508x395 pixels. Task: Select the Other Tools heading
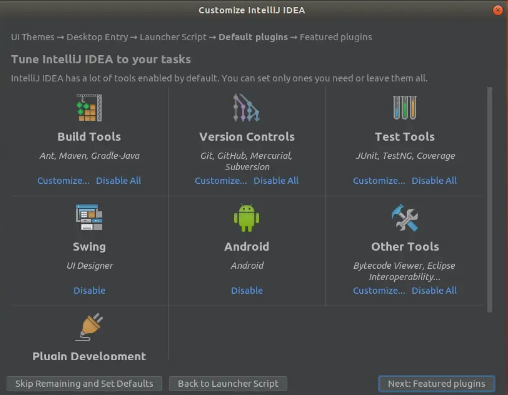[405, 247]
